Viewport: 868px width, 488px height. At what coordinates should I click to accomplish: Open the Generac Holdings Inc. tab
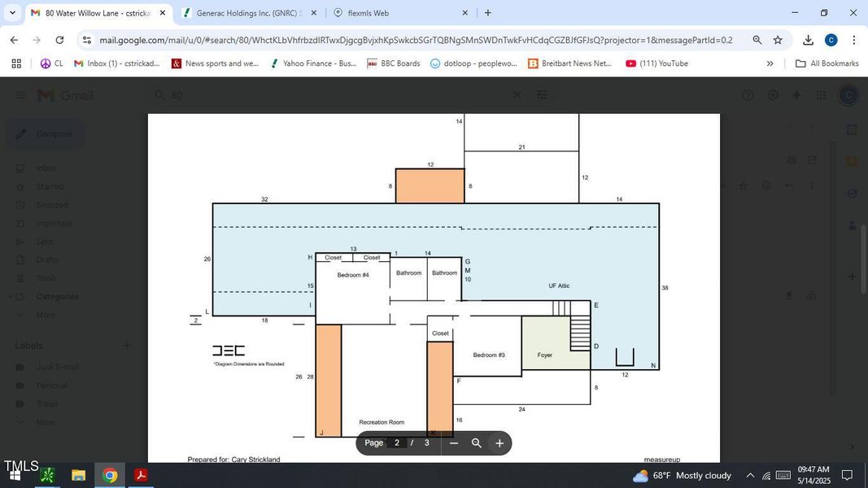pos(244,12)
